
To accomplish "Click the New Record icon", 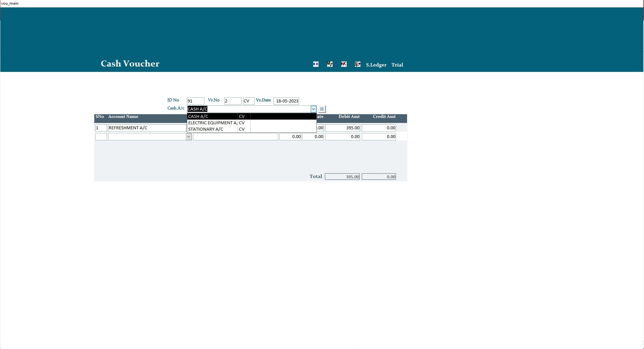I will (x=316, y=64).
